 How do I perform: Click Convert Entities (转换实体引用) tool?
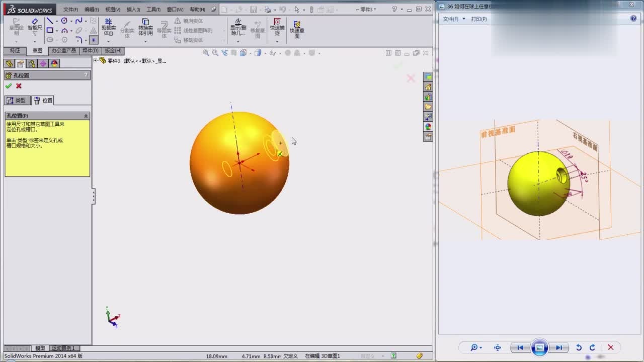click(145, 28)
